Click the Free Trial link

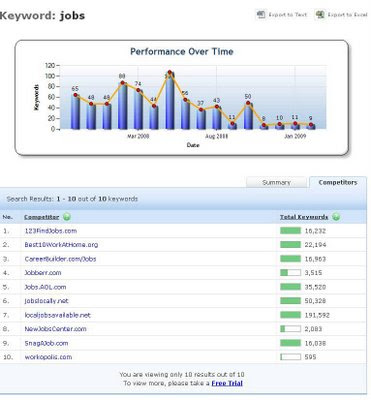tap(227, 383)
